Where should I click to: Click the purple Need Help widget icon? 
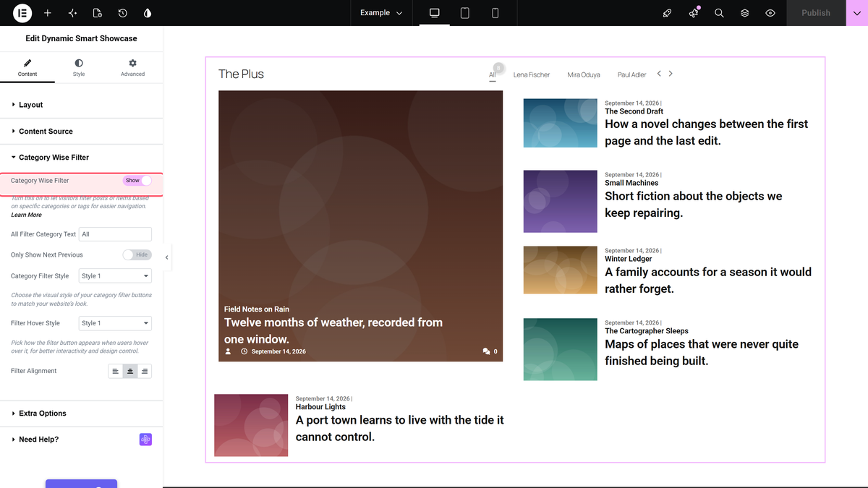coord(145,440)
